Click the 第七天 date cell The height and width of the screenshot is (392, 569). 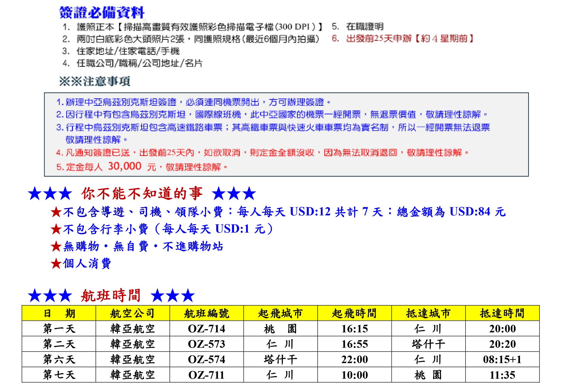click(x=59, y=375)
